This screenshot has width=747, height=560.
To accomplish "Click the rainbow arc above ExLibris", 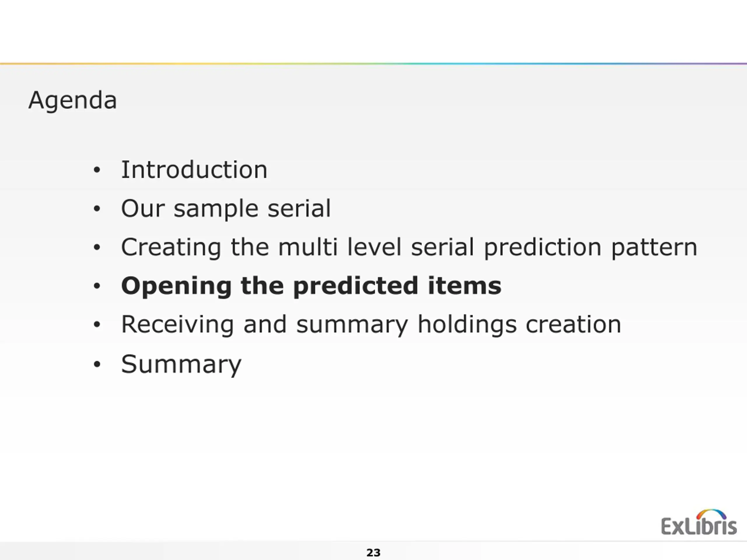I will click(x=711, y=514).
